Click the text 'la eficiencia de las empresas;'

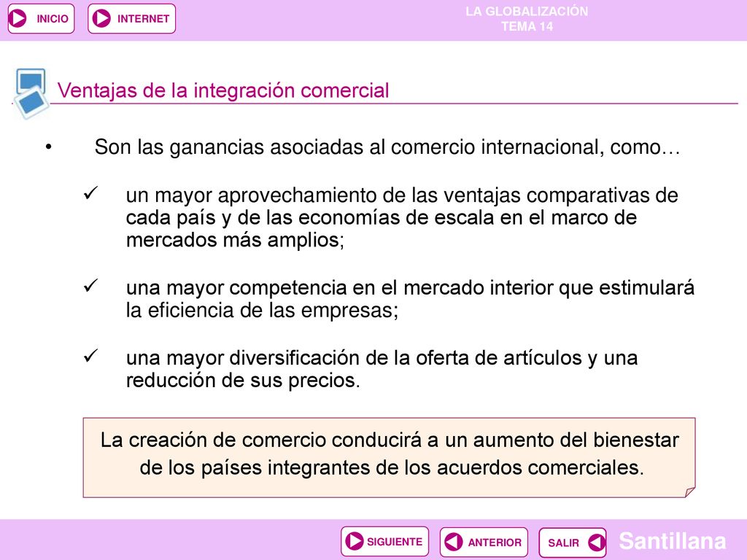[262, 311]
